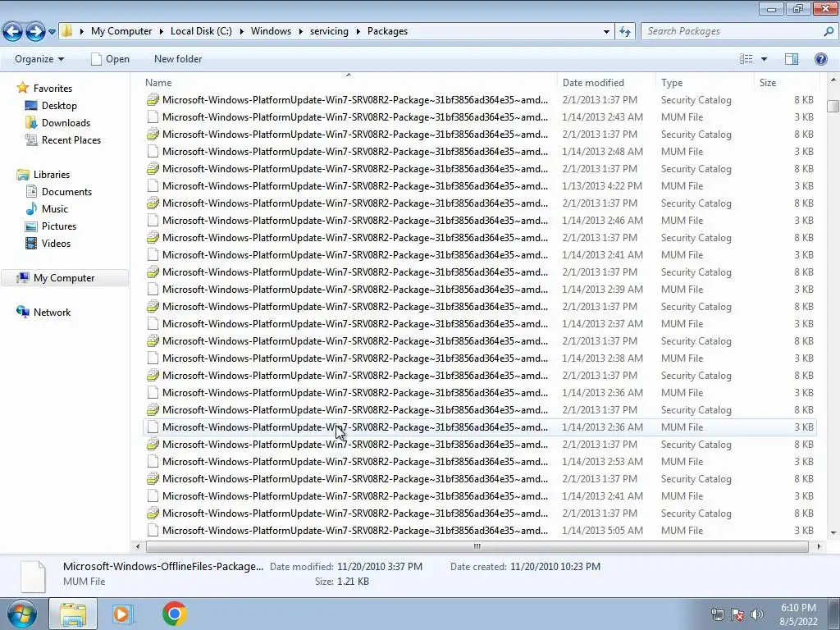Expand the arrow after servicing in path
Viewport: 840px width, 630px height.
click(x=358, y=31)
